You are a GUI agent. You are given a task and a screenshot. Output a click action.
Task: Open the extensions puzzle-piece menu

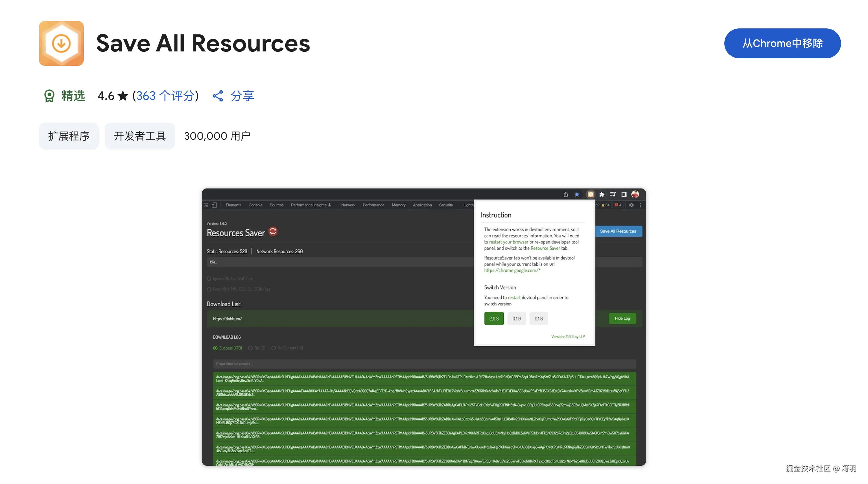602,194
